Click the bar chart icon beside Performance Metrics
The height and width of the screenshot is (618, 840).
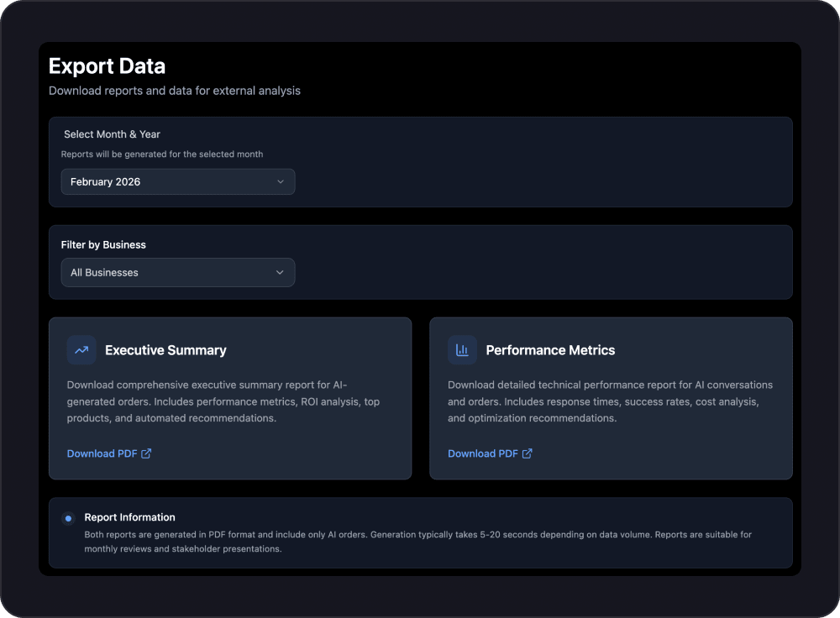pos(462,350)
